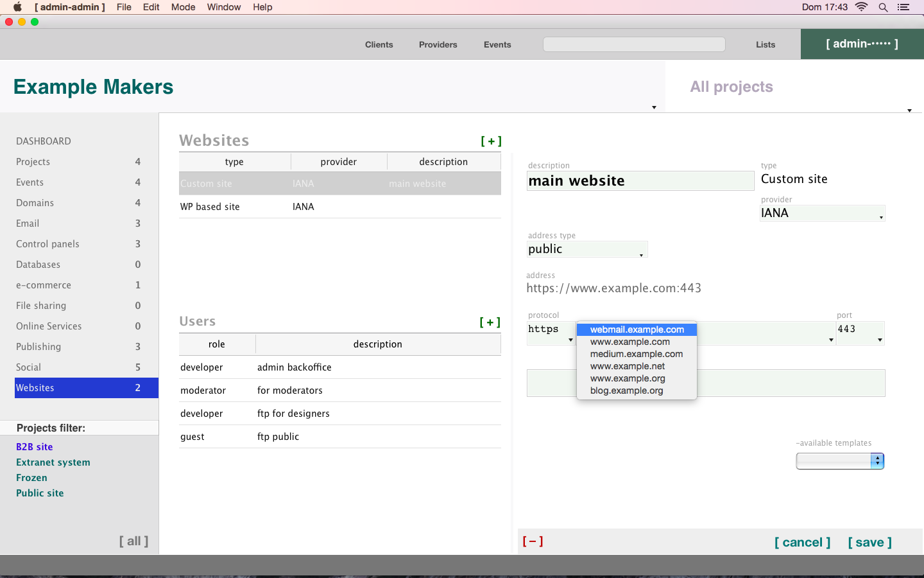Open the Apple menu
Screen dimensions: 924x578
17,7
